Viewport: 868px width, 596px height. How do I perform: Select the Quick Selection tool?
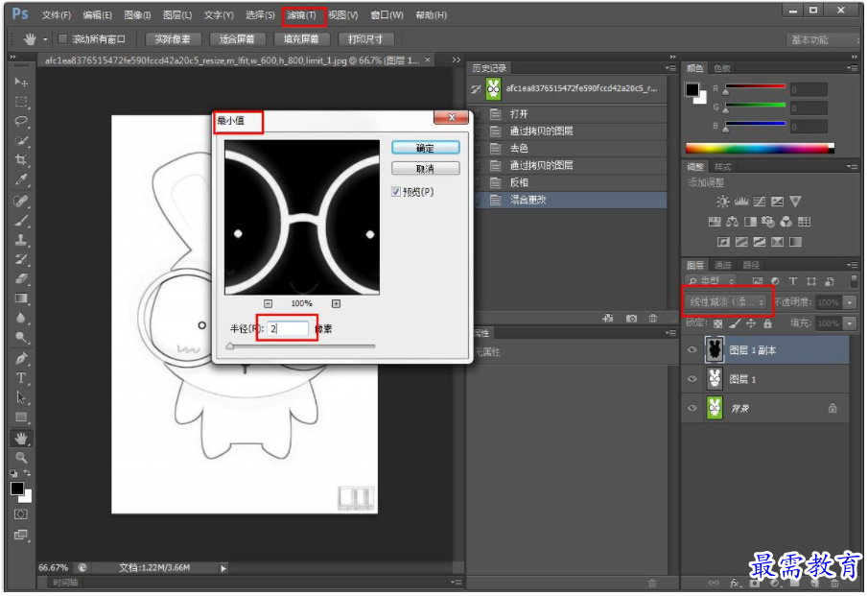(x=21, y=140)
